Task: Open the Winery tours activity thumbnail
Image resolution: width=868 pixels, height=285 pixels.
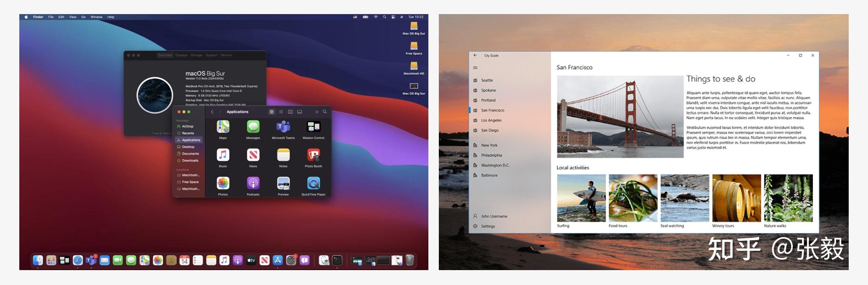Action: point(737,198)
